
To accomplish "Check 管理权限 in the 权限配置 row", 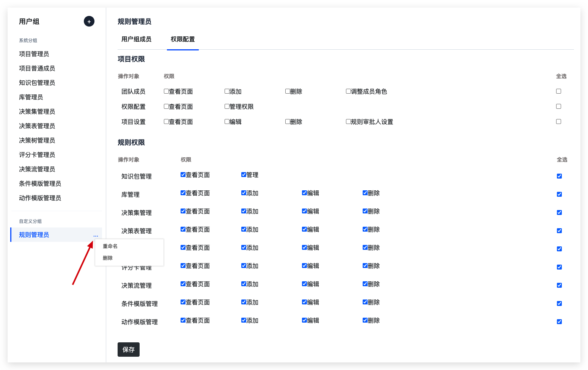I will [227, 107].
